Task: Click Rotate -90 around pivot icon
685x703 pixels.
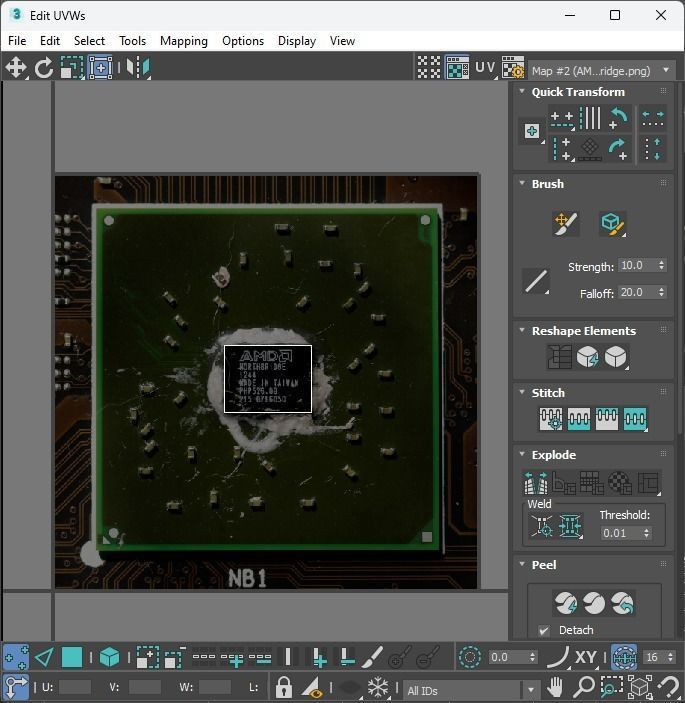Action: tap(618, 118)
